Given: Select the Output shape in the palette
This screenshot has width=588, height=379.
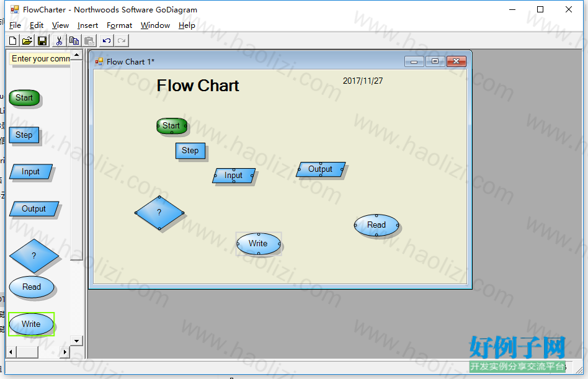Looking at the screenshot, I should (33, 209).
